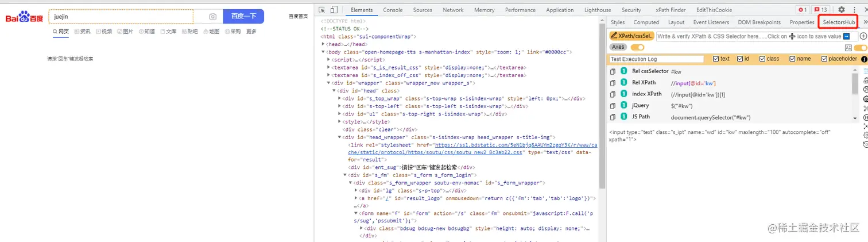Viewport: 868px width, 242px height.
Task: Click the XPath/cssSel.. edit button
Action: click(x=631, y=36)
